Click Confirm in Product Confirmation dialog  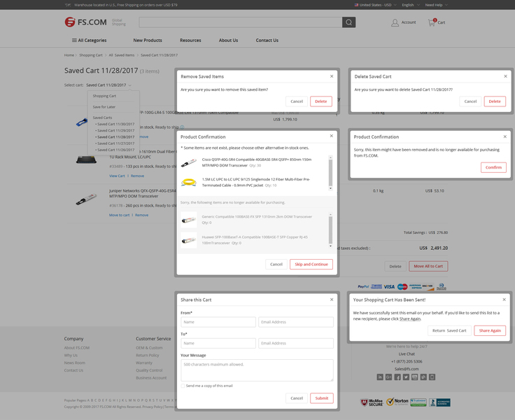[493, 167]
